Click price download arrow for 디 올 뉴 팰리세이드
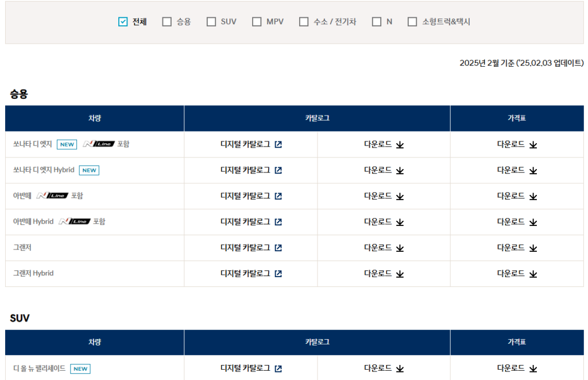This screenshot has height=380, width=588. point(533,369)
